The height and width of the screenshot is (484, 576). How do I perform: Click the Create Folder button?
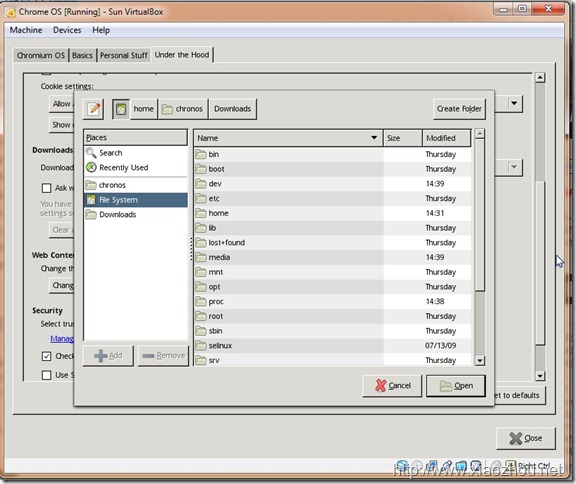(x=459, y=109)
